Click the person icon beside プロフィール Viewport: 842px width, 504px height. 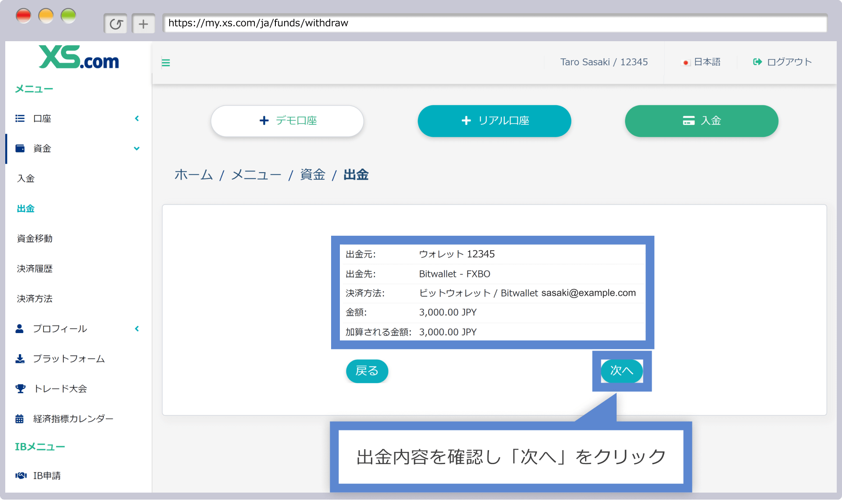coord(19,328)
